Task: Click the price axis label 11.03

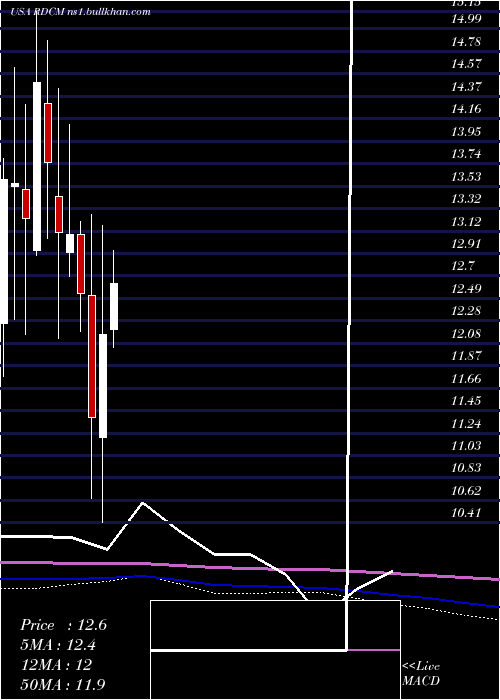Action: coord(466,446)
